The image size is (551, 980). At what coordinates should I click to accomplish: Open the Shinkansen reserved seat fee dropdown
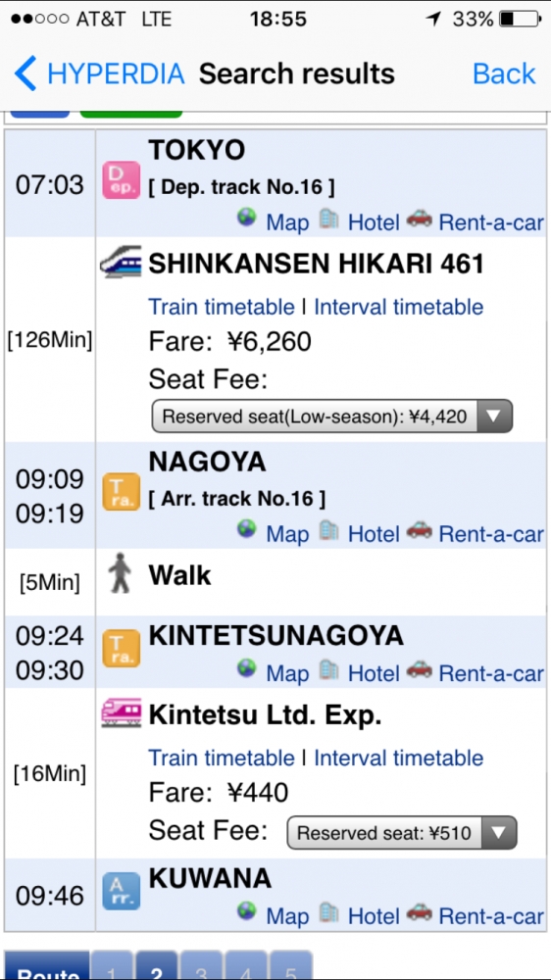(x=332, y=416)
